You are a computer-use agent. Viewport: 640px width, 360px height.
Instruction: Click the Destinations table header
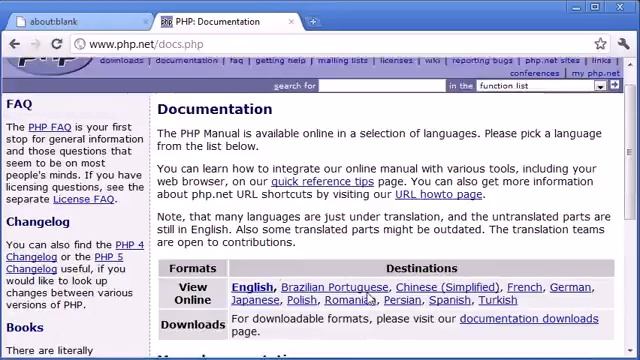(x=422, y=268)
